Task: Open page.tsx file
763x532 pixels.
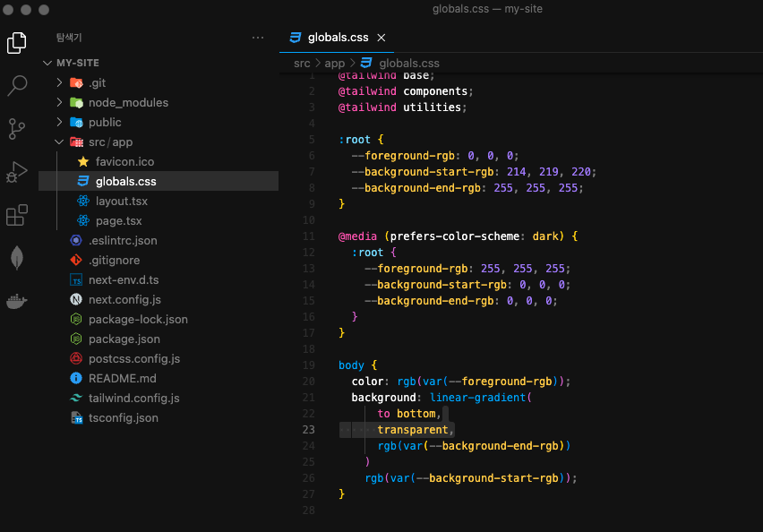Action: tap(159, 220)
